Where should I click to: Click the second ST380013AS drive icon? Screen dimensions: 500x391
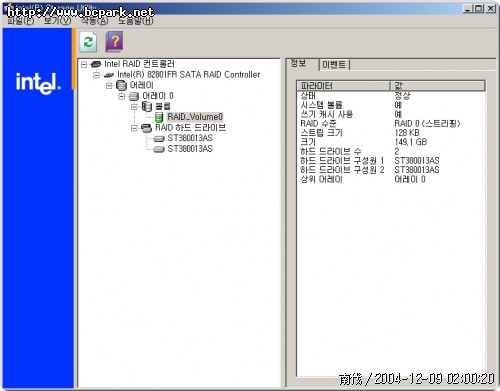click(159, 149)
